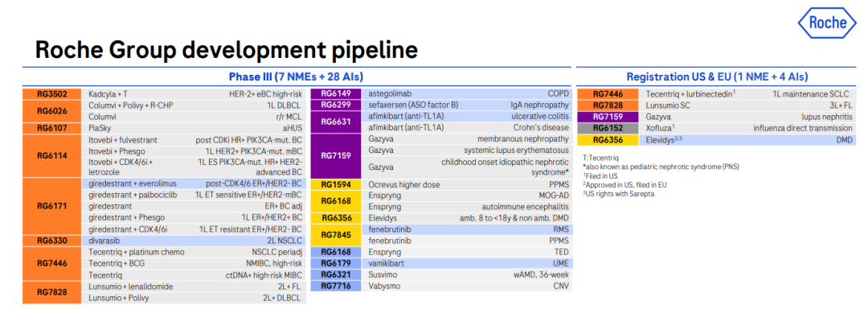Click 'Lunsumio + lenalidomide' entry
The image size is (868, 334).
pos(131,287)
